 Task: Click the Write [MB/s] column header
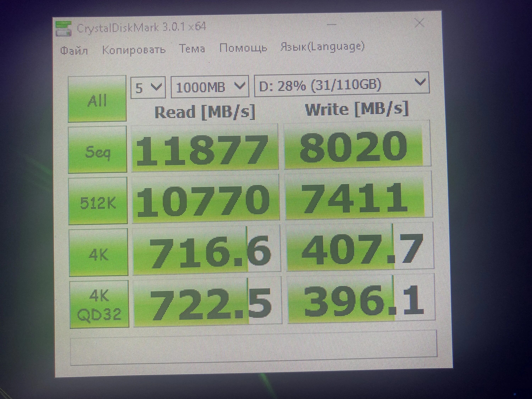357,109
